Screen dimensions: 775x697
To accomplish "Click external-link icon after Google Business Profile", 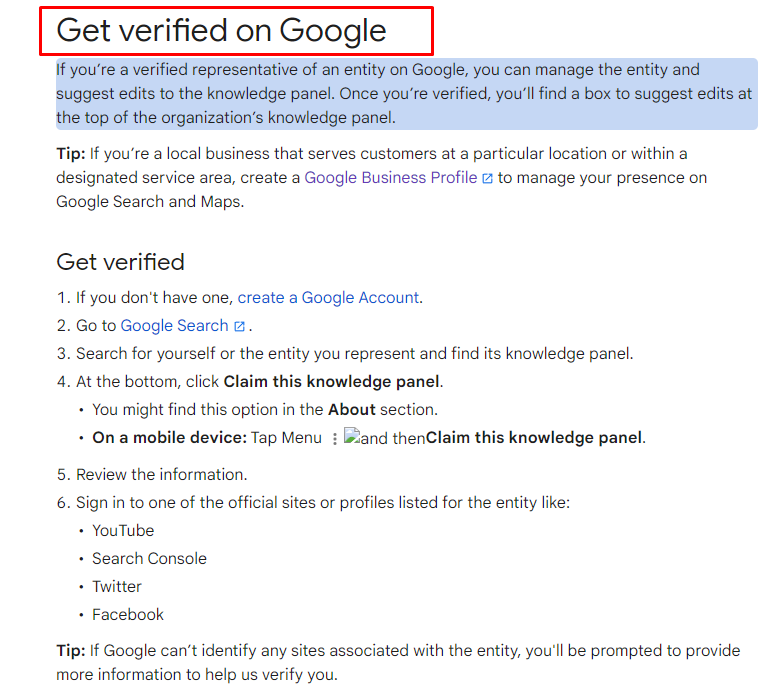I will (x=487, y=178).
